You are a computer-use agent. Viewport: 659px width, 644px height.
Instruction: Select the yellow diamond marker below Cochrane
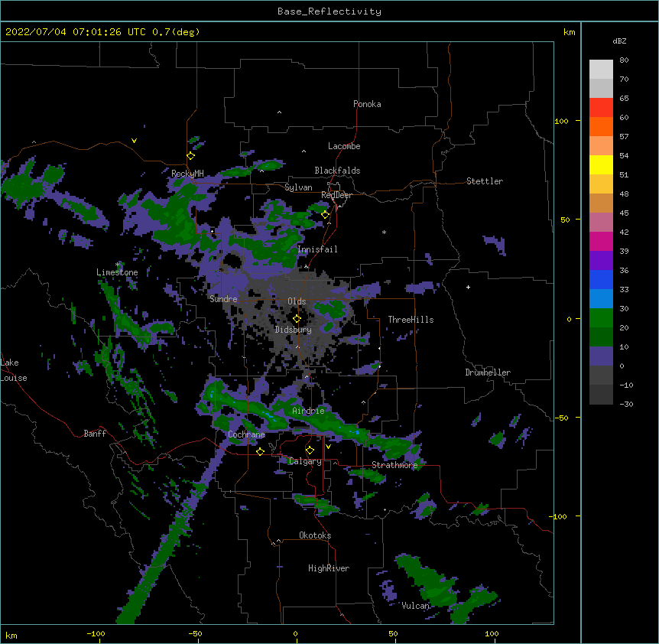260,451
